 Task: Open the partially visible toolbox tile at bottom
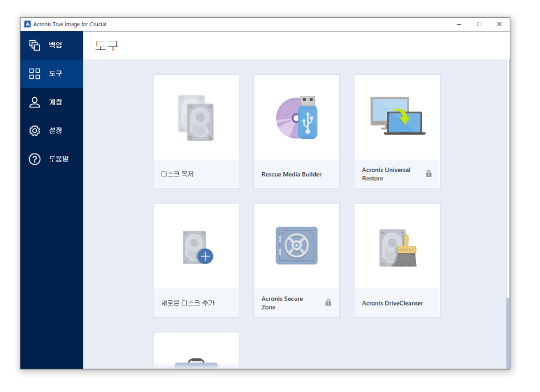point(196,350)
